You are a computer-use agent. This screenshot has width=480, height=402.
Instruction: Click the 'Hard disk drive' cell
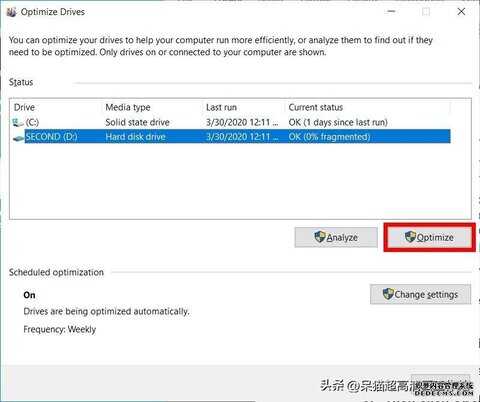pyautogui.click(x=135, y=137)
